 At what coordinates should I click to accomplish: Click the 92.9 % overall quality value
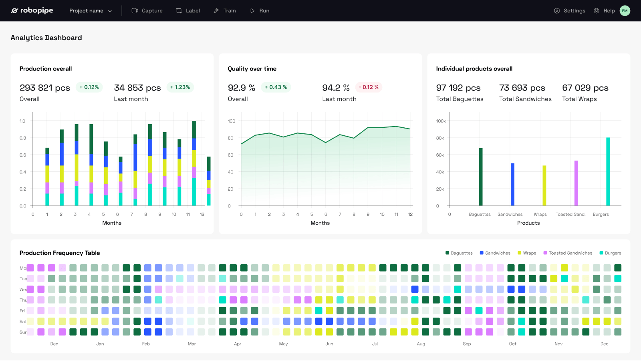242,88
